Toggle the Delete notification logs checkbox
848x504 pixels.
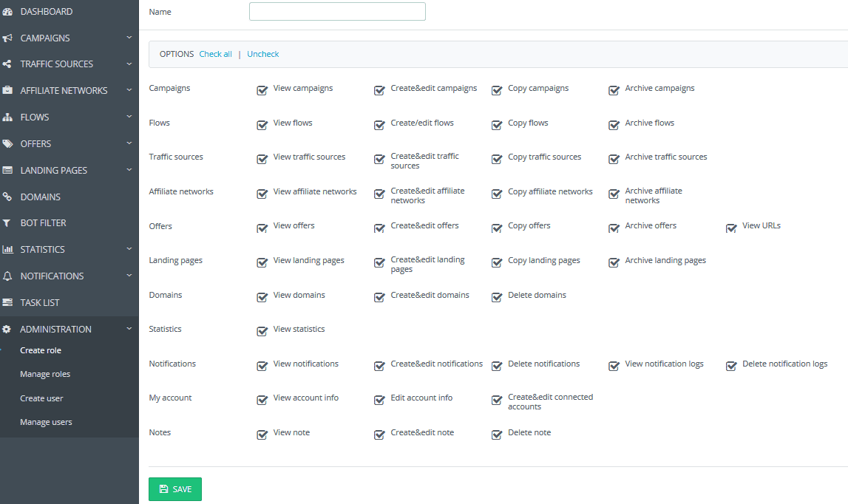(x=731, y=366)
